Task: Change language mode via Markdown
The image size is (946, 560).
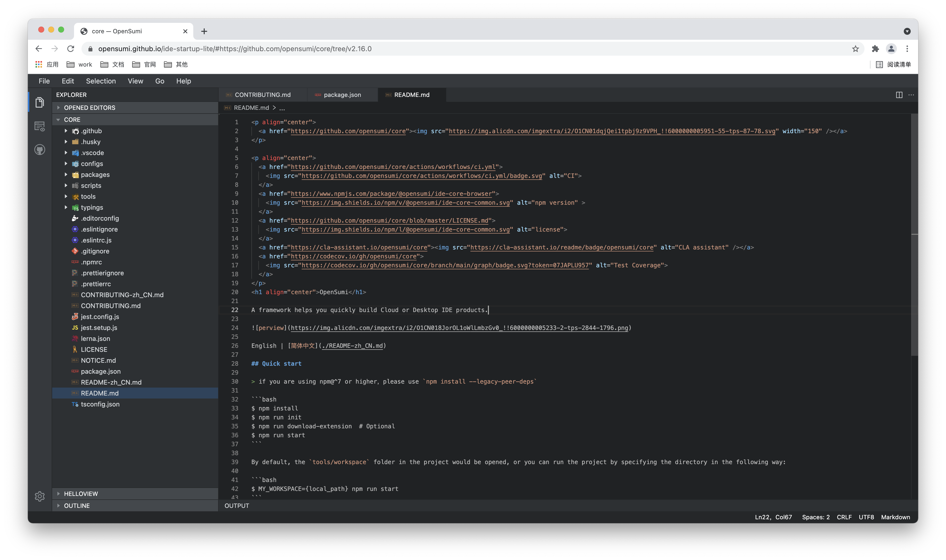Action: tap(895, 517)
